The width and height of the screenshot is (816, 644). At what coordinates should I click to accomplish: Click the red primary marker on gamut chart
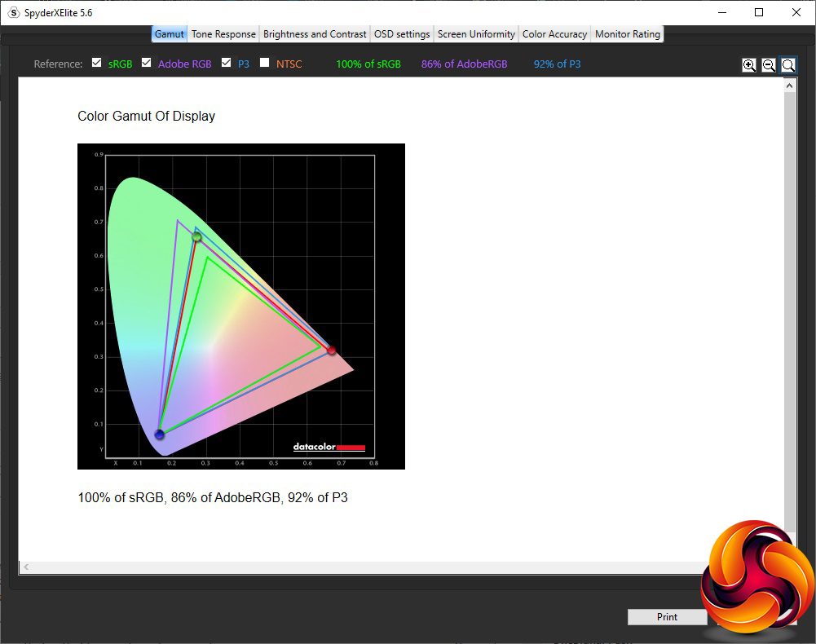pyautogui.click(x=331, y=351)
